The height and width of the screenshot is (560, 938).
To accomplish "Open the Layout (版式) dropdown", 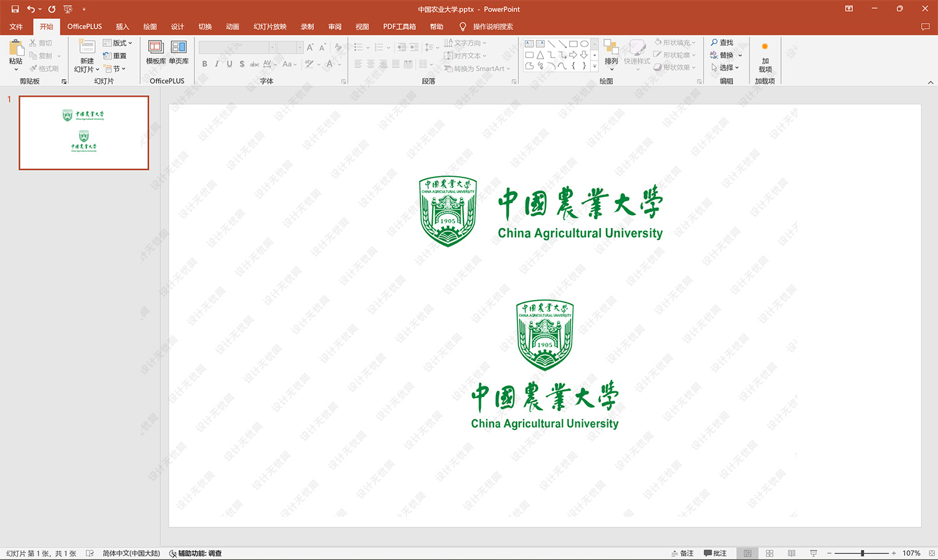I will point(118,43).
